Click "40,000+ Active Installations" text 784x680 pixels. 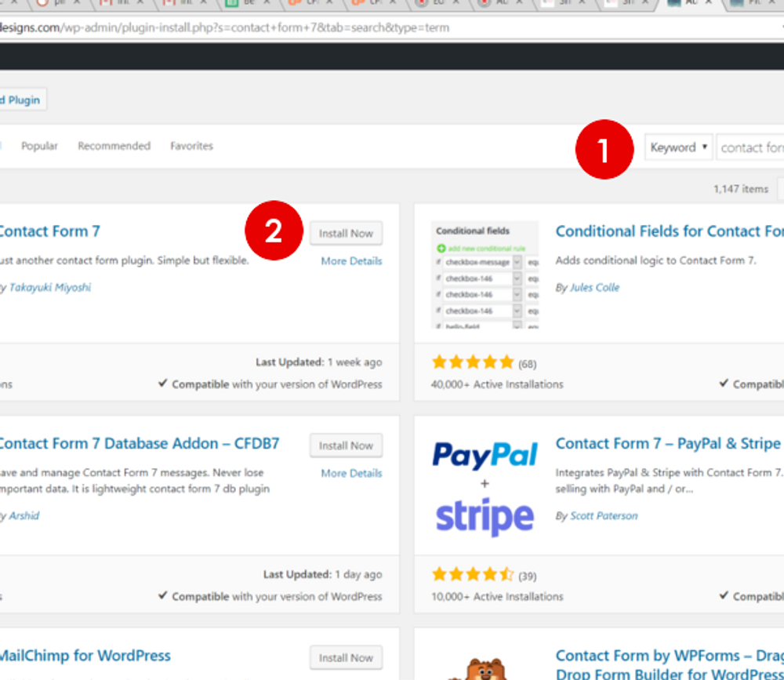pos(497,384)
